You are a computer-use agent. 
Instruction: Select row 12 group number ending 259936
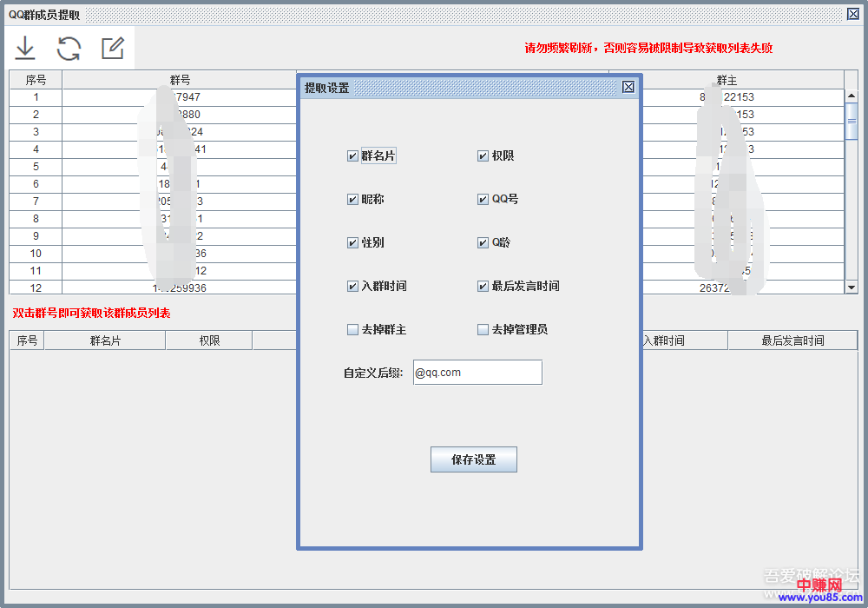pos(180,288)
